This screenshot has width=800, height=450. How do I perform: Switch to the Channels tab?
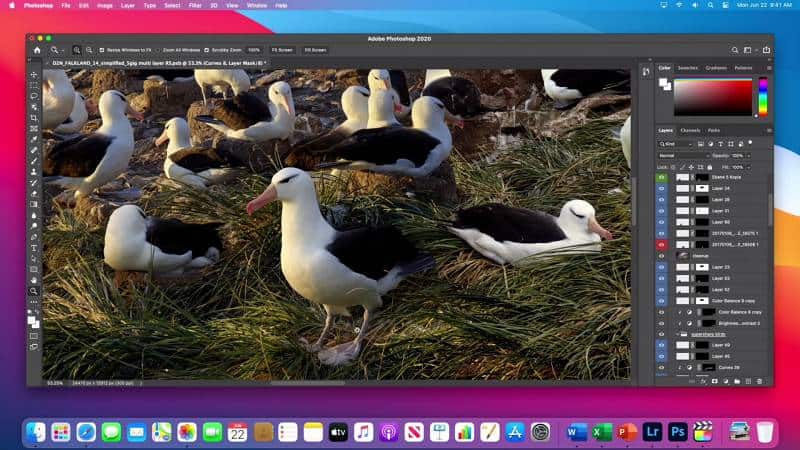690,131
